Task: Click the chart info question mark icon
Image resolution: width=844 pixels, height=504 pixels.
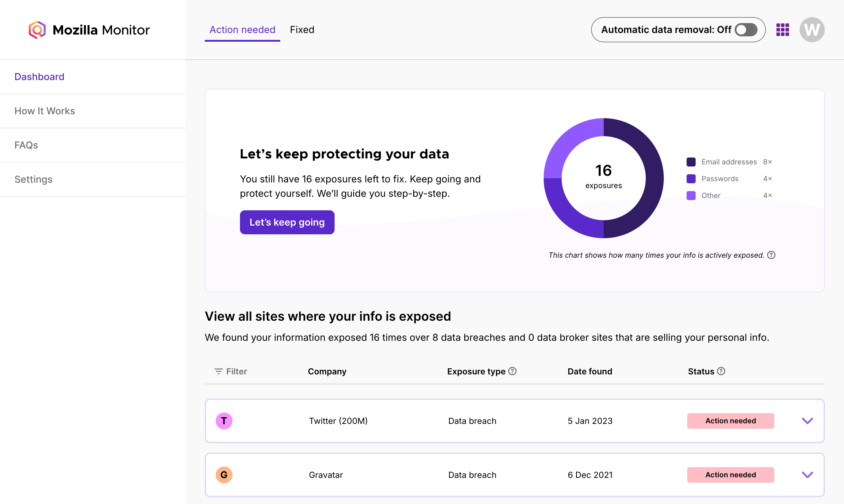Action: coord(771,255)
